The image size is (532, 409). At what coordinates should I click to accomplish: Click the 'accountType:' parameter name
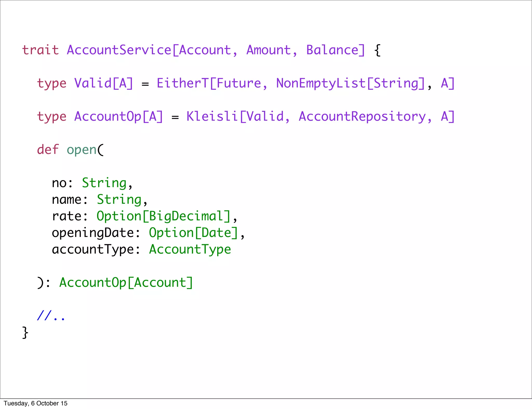pos(96,249)
